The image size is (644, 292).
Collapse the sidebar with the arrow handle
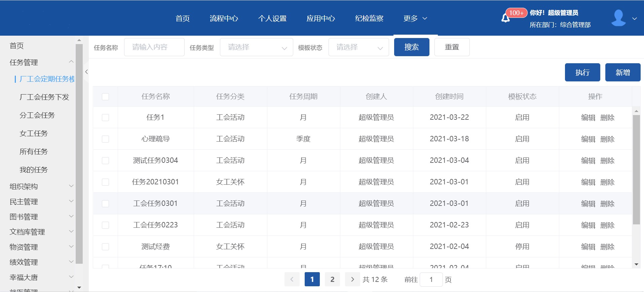point(86,72)
